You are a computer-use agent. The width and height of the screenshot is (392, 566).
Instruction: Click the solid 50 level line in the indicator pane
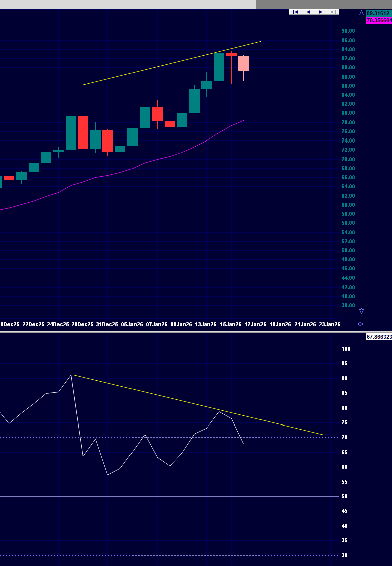click(170, 496)
